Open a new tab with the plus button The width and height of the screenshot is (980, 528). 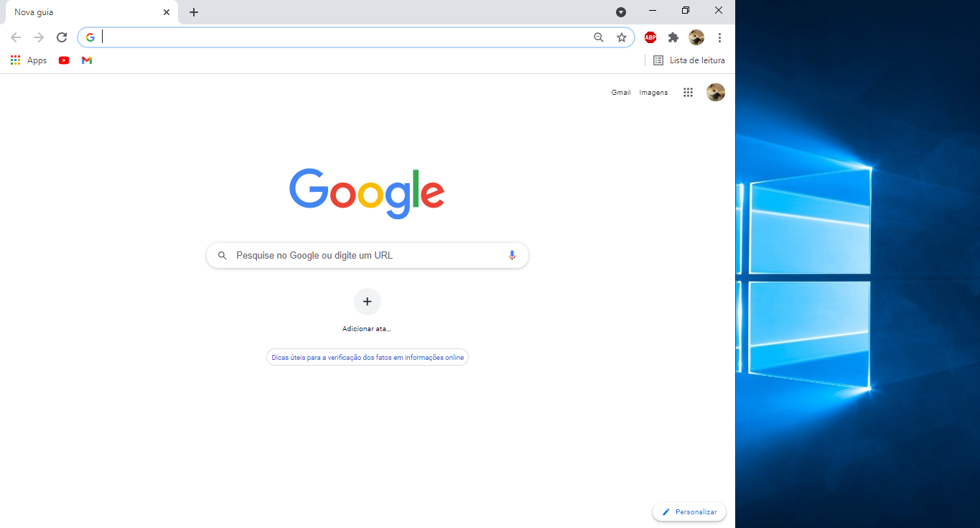(194, 12)
